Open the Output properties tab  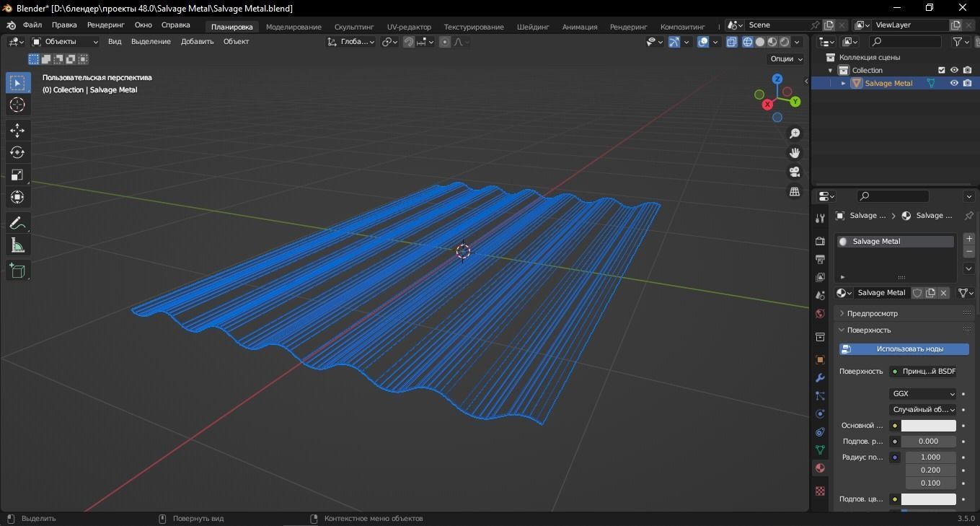(x=820, y=259)
